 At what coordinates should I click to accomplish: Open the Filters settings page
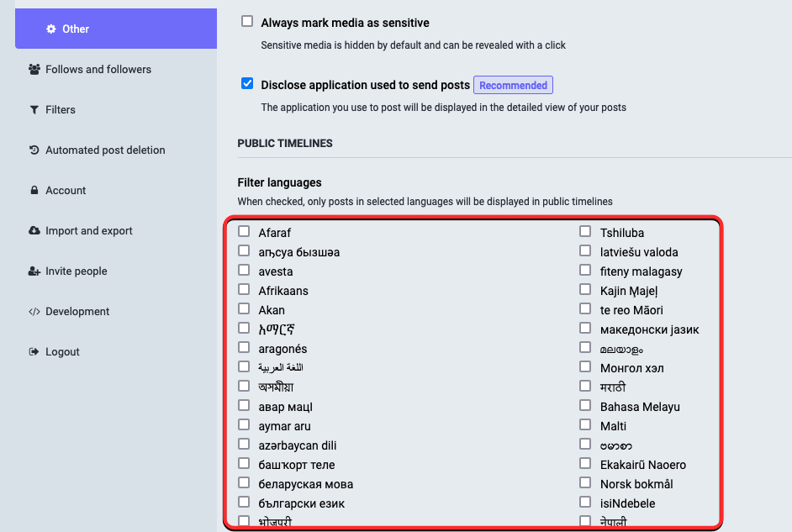(x=61, y=110)
